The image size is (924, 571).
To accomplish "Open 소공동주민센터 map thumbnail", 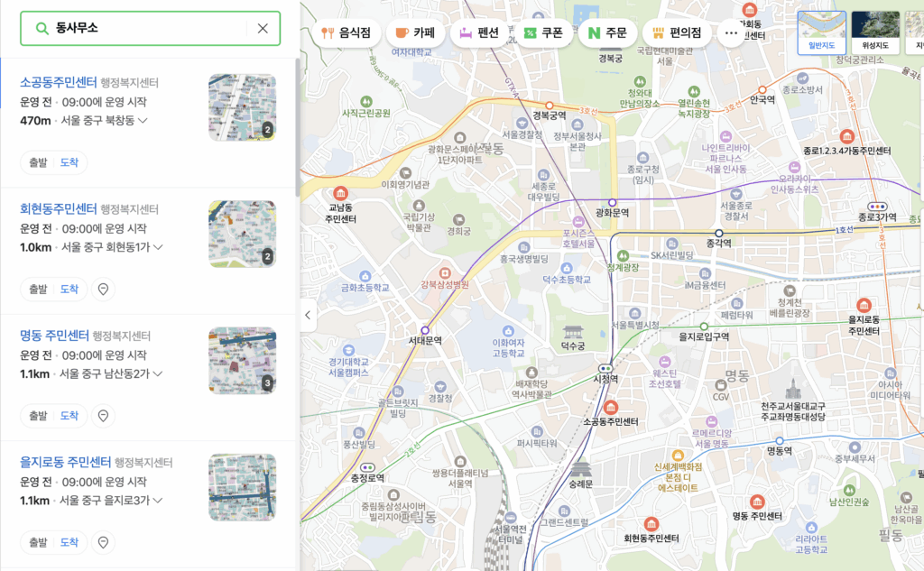I will pos(242,107).
